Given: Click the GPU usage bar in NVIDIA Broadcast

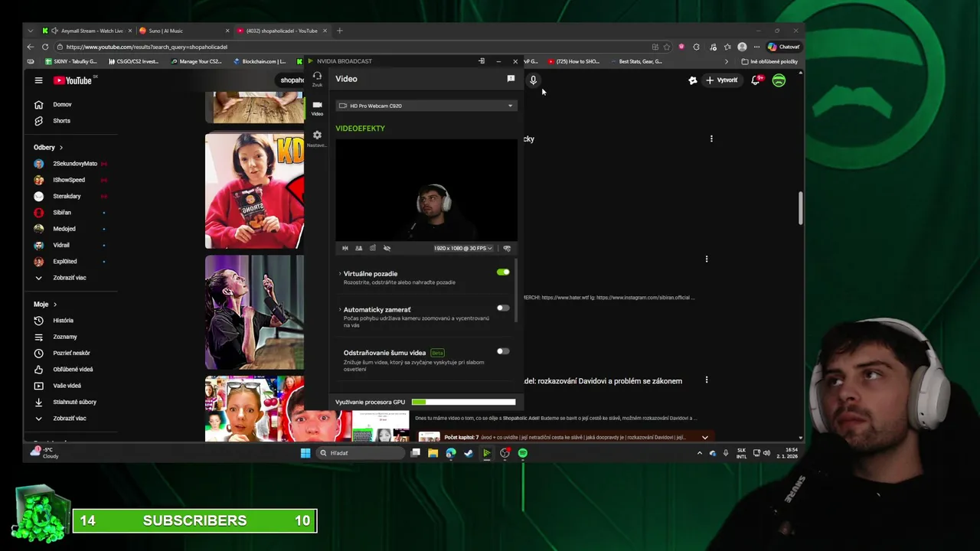Looking at the screenshot, I should [463, 402].
